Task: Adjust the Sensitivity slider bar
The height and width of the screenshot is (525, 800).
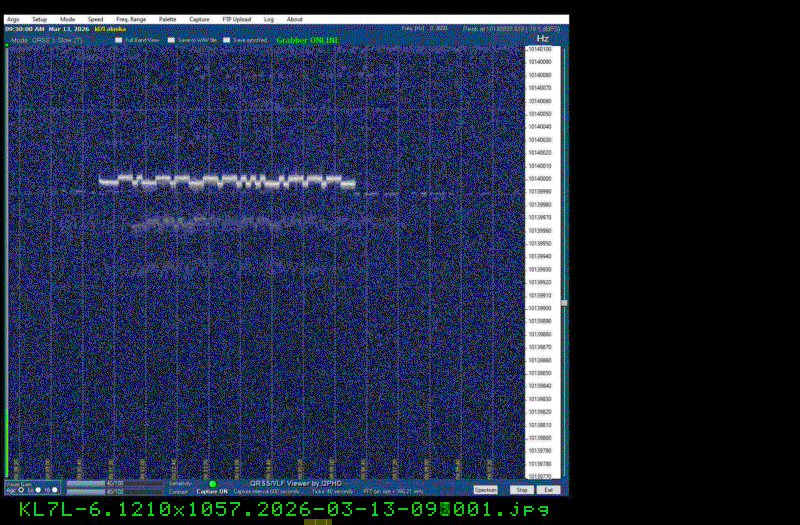Action: [x=114, y=484]
